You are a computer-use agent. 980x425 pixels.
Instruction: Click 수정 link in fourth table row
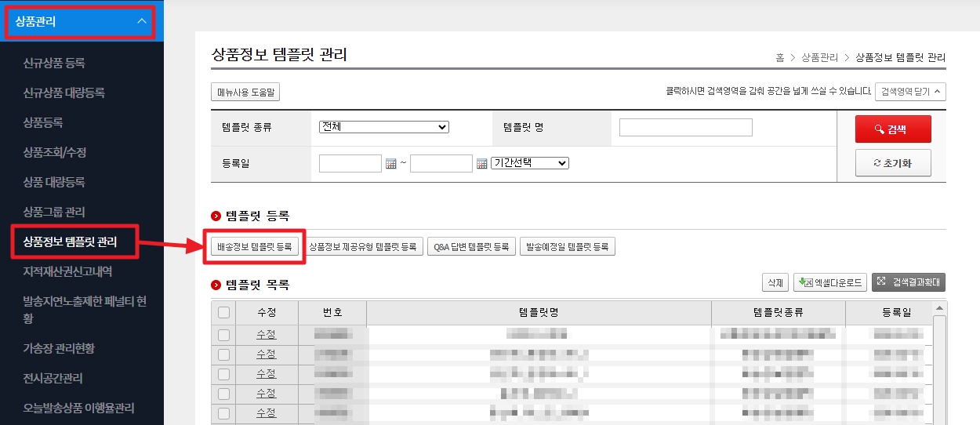pyautogui.click(x=267, y=394)
